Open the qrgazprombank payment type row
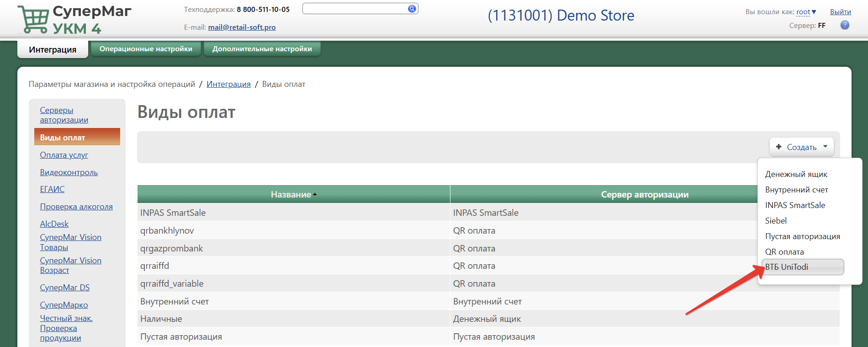 point(171,248)
